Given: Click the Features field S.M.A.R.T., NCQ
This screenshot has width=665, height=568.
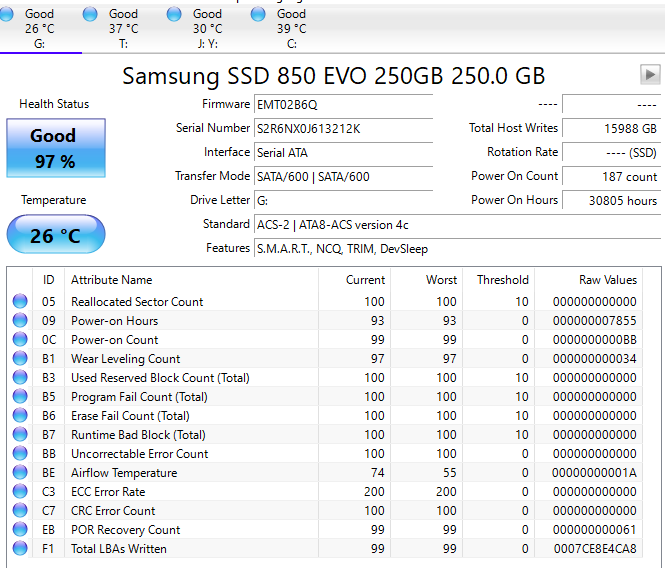Looking at the screenshot, I should coord(457,249).
